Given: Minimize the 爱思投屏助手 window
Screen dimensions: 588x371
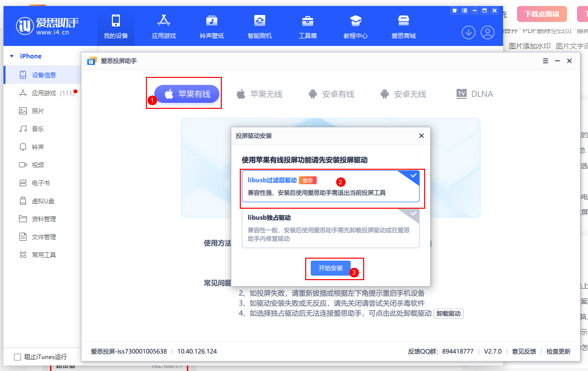Looking at the screenshot, I should point(558,61).
